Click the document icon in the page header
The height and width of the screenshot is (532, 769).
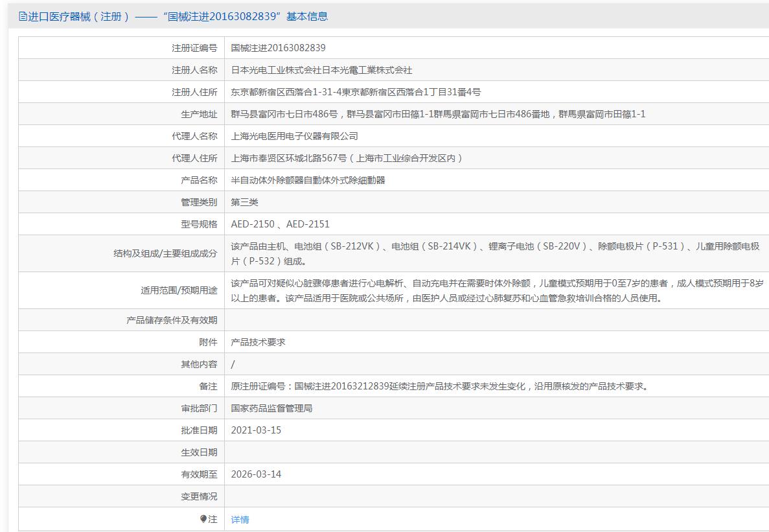click(23, 17)
